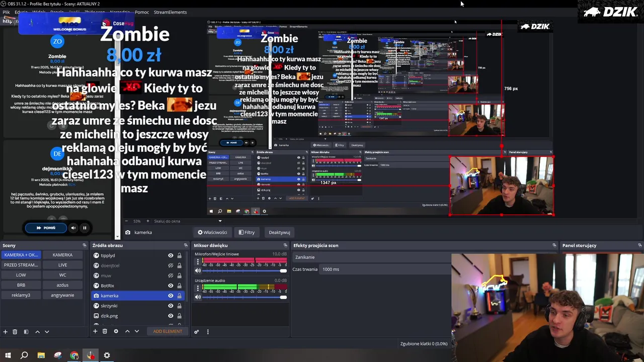The width and height of the screenshot is (644, 362).
Task: Open OBS from the Windows taskbar
Action: pyautogui.click(x=91, y=355)
